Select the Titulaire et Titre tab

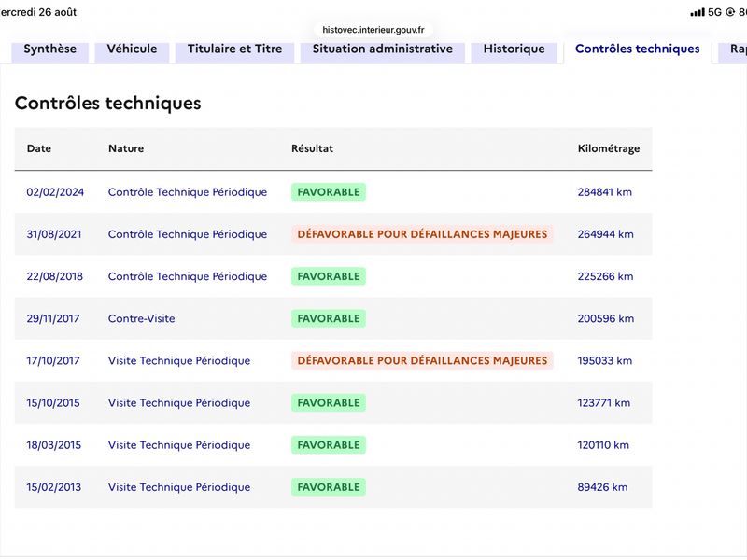pos(235,49)
